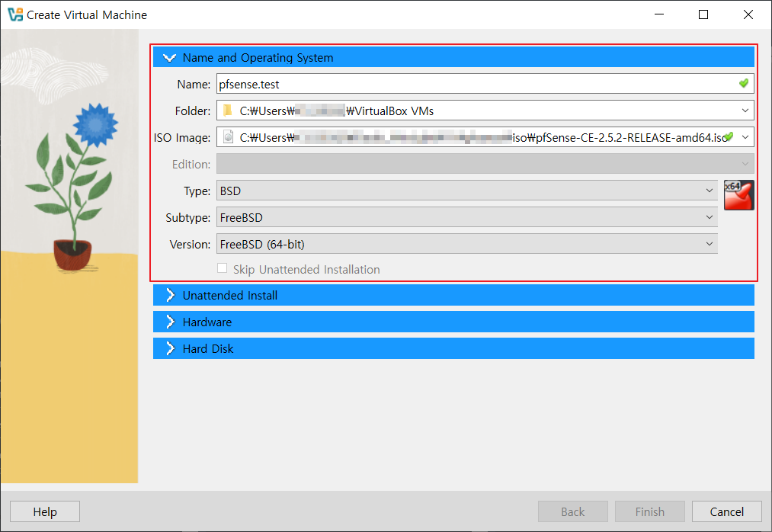Click the green checkmark in Name field

(x=744, y=83)
